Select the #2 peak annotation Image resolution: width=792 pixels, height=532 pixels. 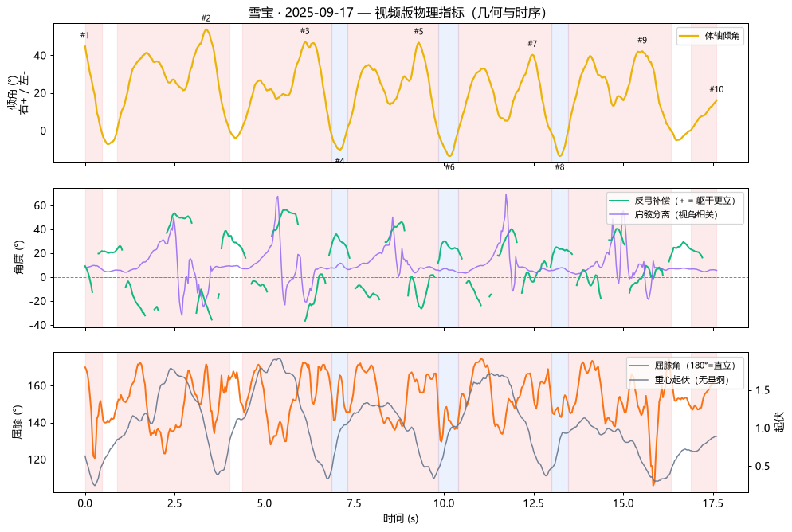click(206, 18)
